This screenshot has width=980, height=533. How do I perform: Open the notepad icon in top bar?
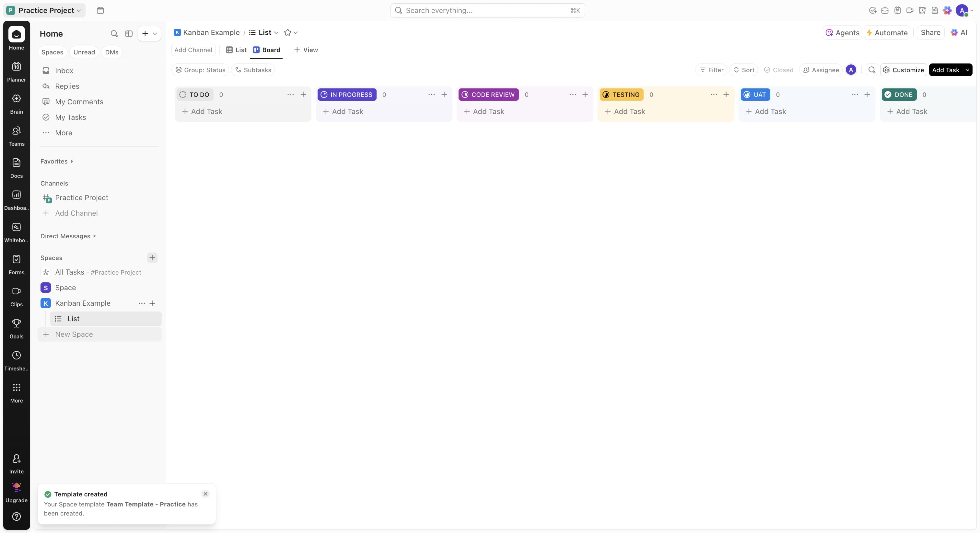pos(897,10)
